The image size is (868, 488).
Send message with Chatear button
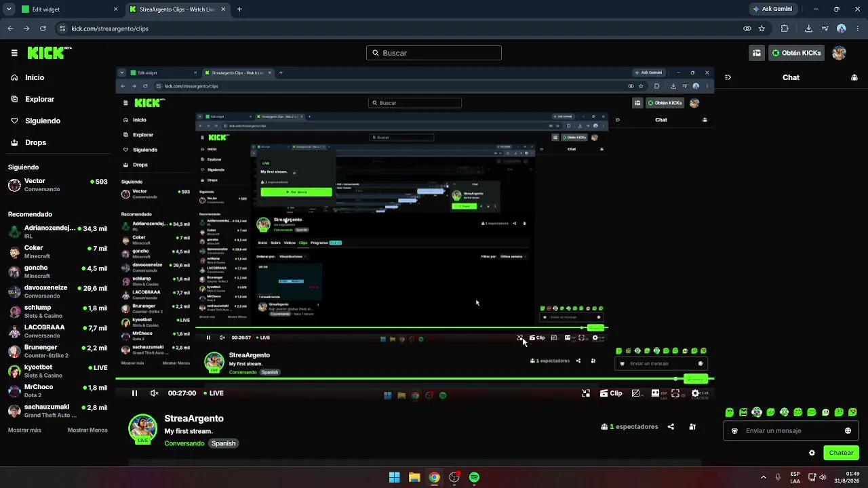[x=841, y=453]
